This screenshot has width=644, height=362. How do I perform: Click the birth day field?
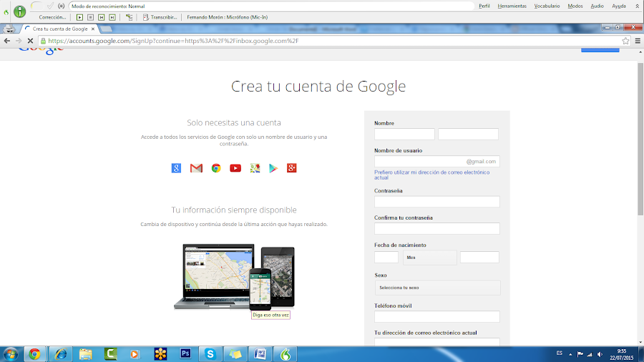386,258
